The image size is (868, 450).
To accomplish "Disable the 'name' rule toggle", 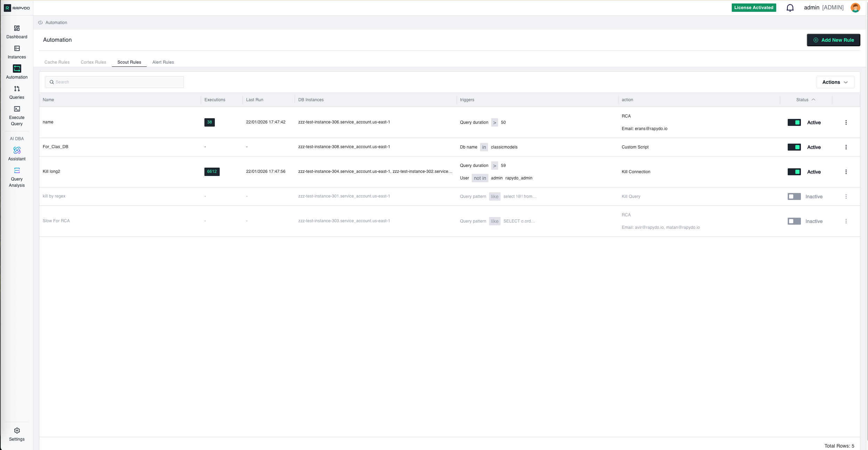I will 794,122.
